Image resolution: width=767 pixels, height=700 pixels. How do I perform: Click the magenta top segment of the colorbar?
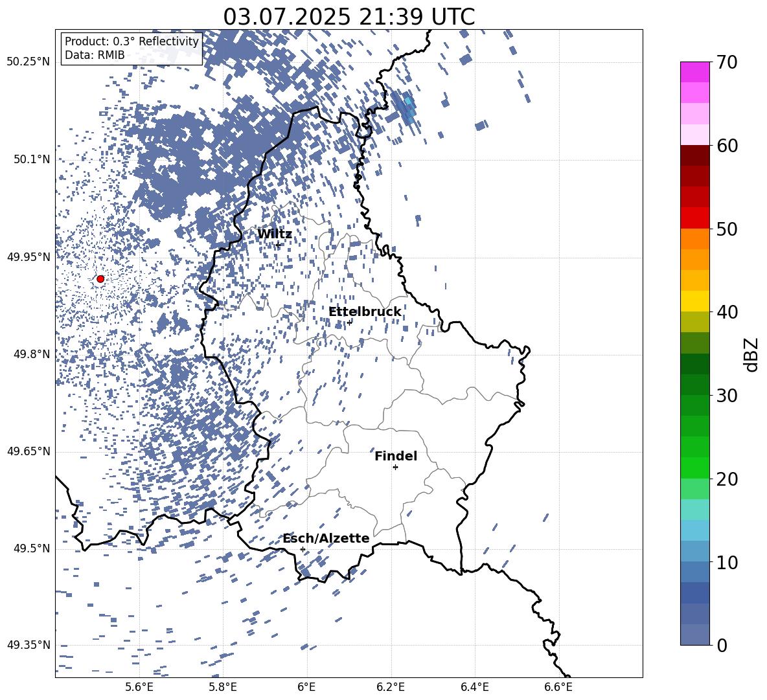click(694, 72)
